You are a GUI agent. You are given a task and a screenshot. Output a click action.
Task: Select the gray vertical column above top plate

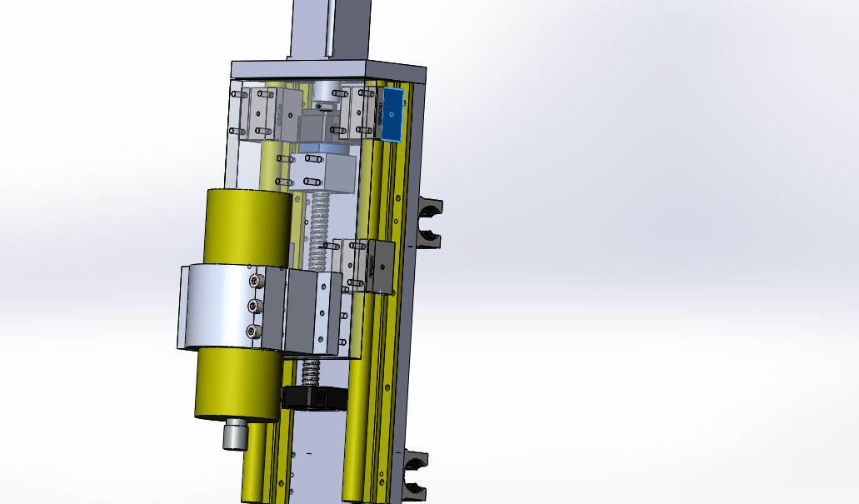pos(330,30)
